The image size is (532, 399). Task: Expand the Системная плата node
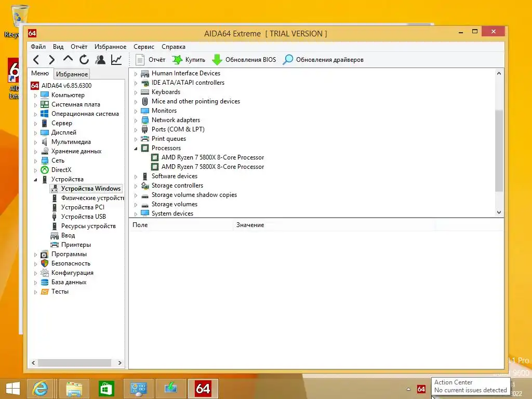(36, 105)
